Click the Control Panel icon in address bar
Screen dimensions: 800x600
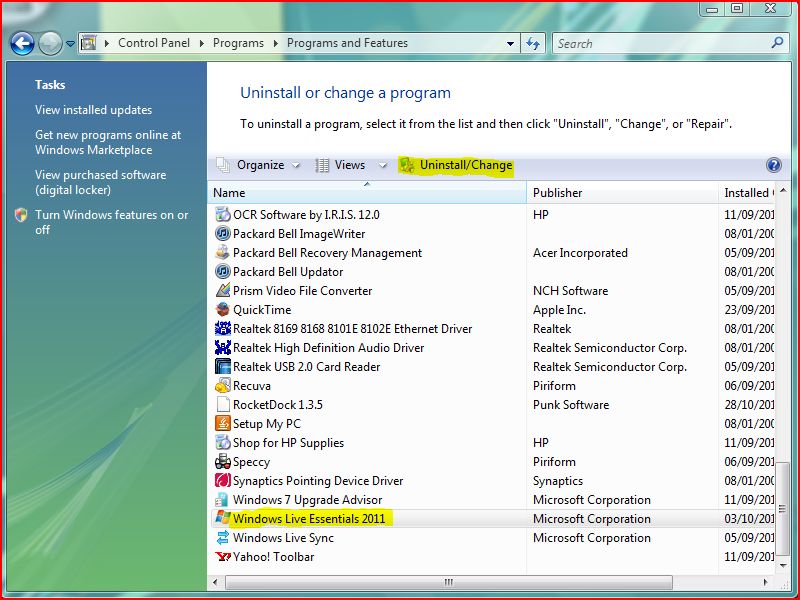89,43
